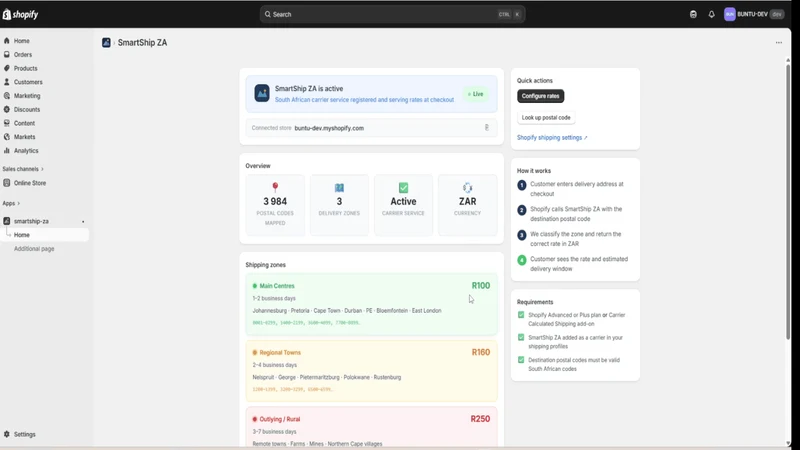
Task: Click the 3 984 postal codes figure
Action: 275,202
